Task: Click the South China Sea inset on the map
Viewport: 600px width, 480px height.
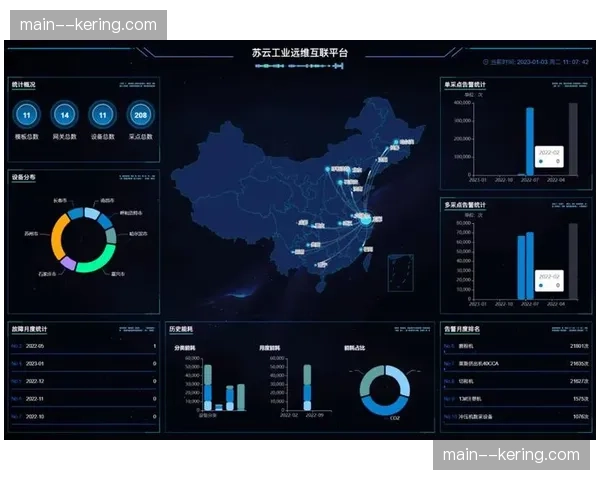Action: tap(401, 273)
